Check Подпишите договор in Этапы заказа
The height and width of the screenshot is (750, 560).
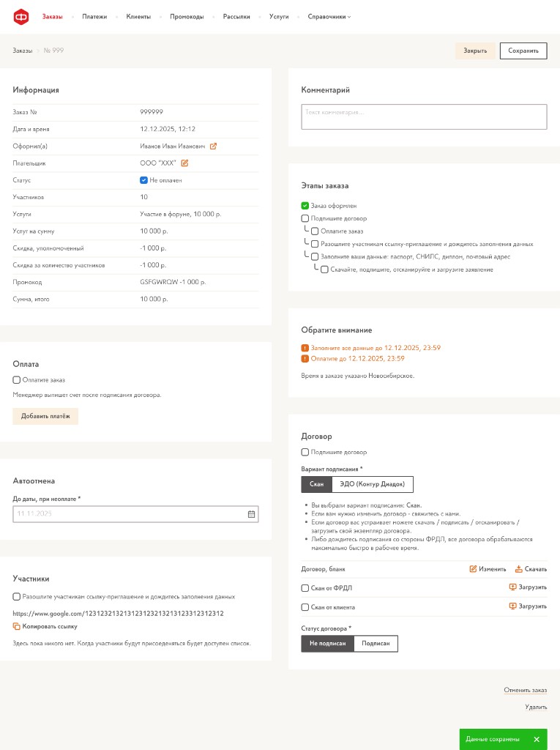(305, 218)
